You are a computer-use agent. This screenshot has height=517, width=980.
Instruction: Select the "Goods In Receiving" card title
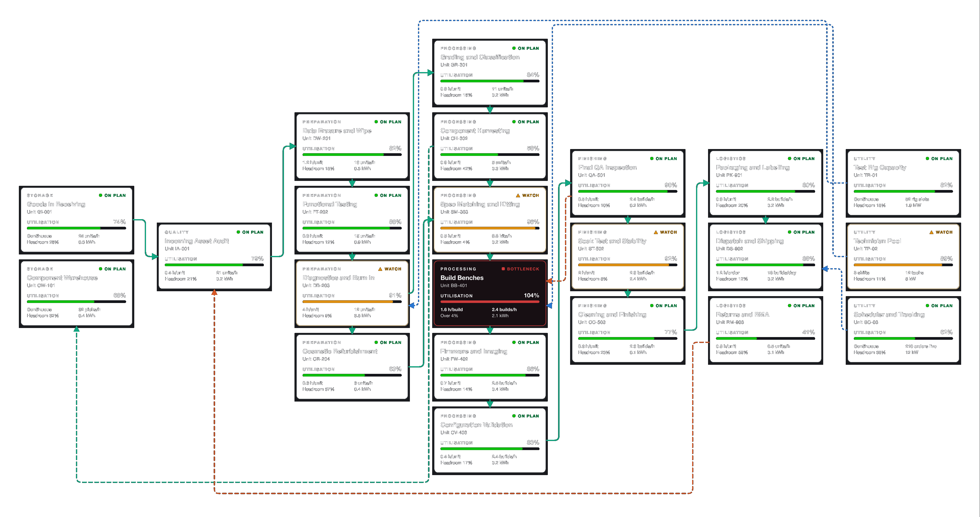click(56, 204)
